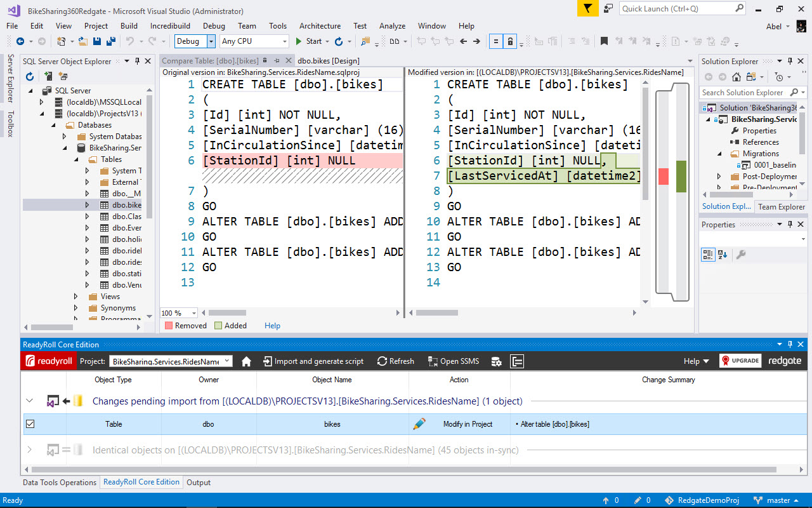Click the bookmark icon in the toolbar
812x508 pixels.
tap(604, 41)
